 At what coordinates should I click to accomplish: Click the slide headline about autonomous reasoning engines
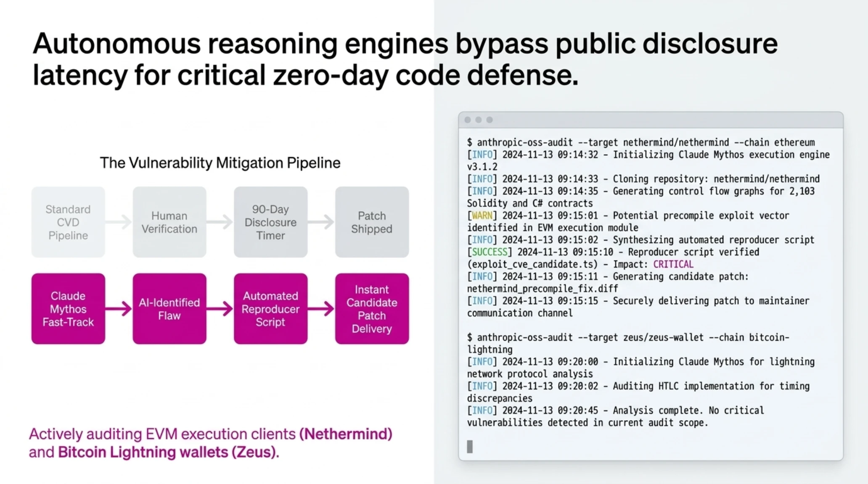coord(405,59)
